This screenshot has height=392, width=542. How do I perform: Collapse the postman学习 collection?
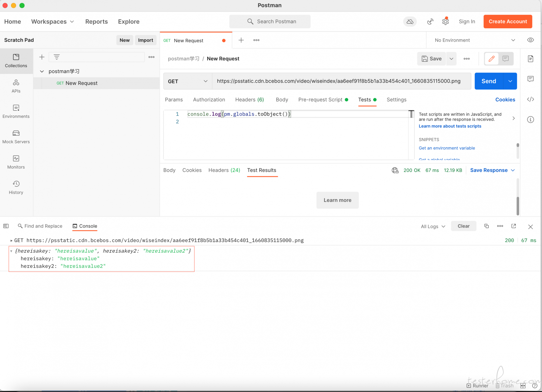(x=42, y=71)
